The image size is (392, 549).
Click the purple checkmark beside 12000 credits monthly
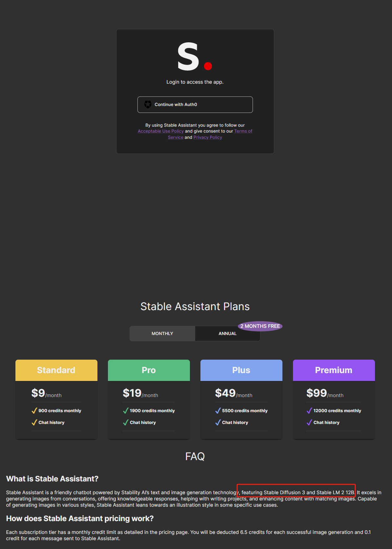[309, 411]
